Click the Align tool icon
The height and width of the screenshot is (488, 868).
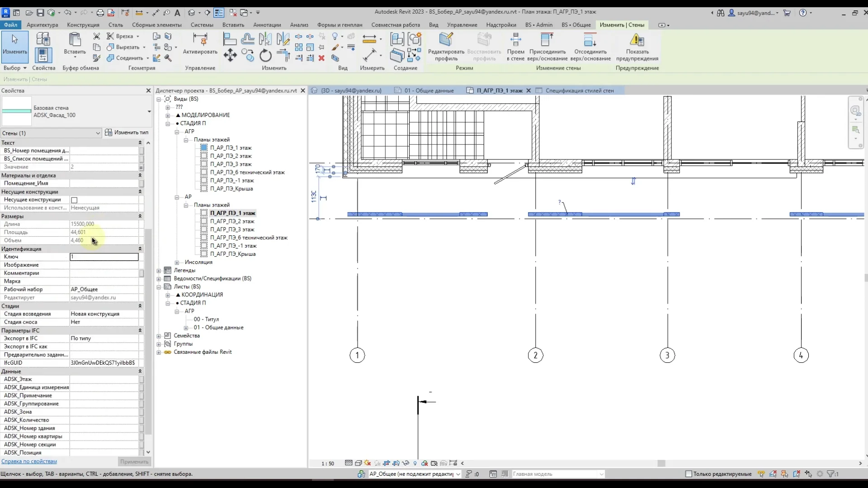[230, 39]
